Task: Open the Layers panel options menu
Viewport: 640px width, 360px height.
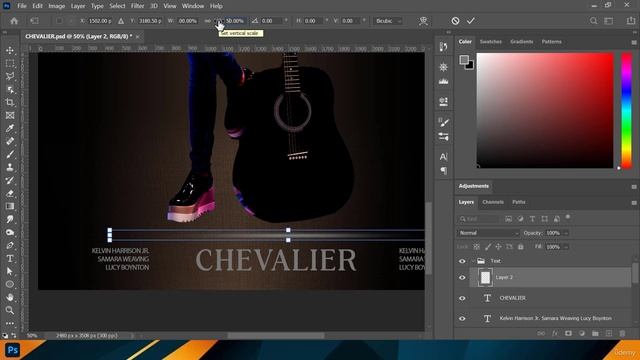Action: coord(634,203)
